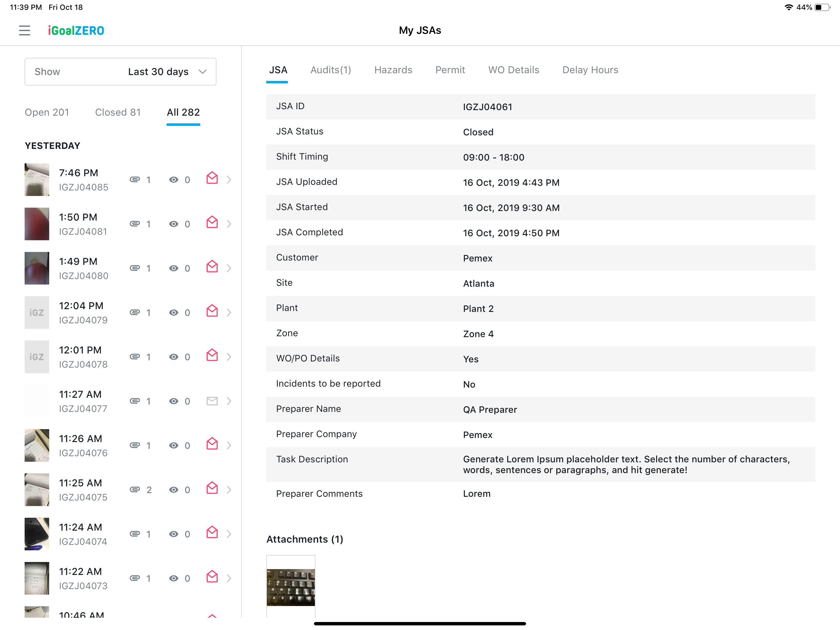The width and height of the screenshot is (840, 630).
Task: Switch to the Hazards tab
Action: pyautogui.click(x=393, y=70)
